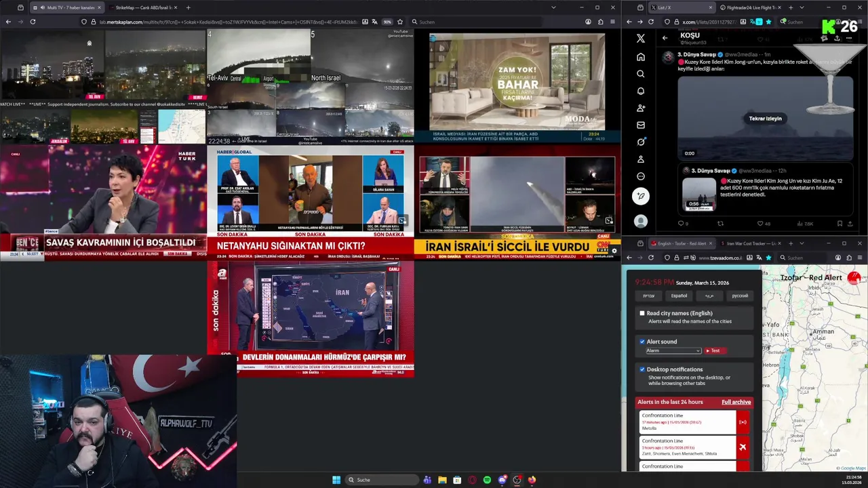Switch Red Alert language to Español
This screenshot has width=868, height=488.
(679, 296)
